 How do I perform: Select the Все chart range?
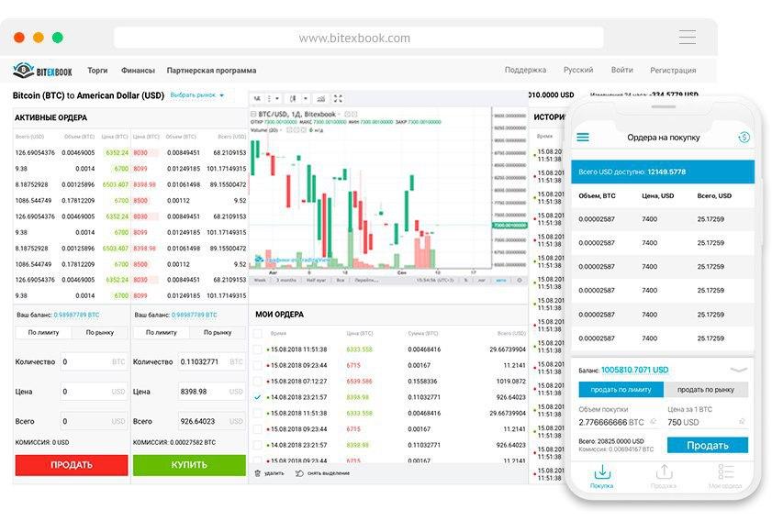341,280
